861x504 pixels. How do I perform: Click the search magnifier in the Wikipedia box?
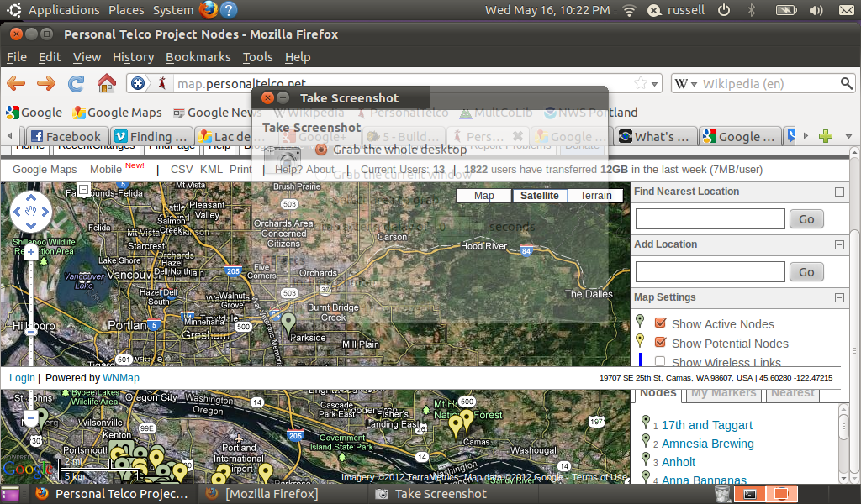pyautogui.click(x=846, y=83)
